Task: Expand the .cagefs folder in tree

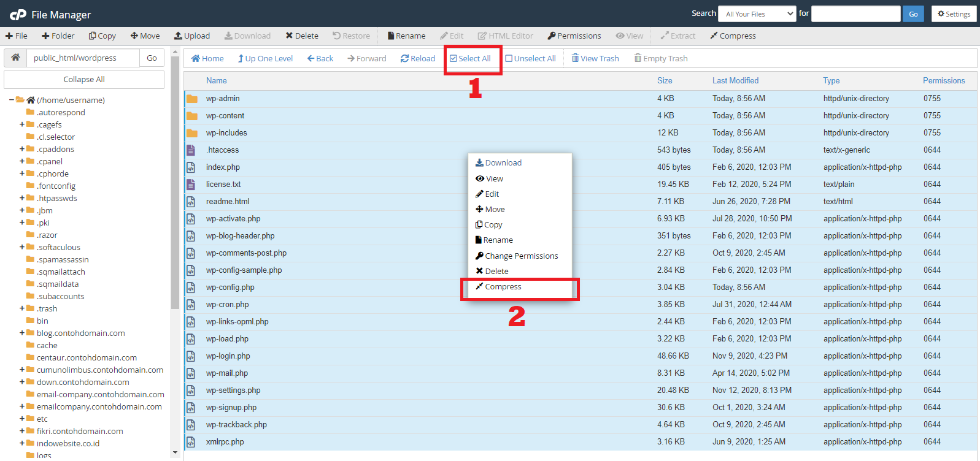Action: 22,124
